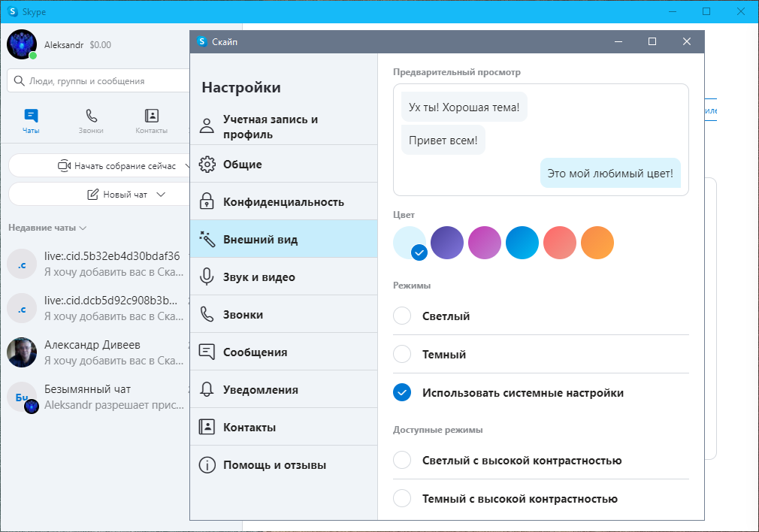This screenshot has width=759, height=532.
Task: Open the Calls tab in main window
Action: click(91, 121)
